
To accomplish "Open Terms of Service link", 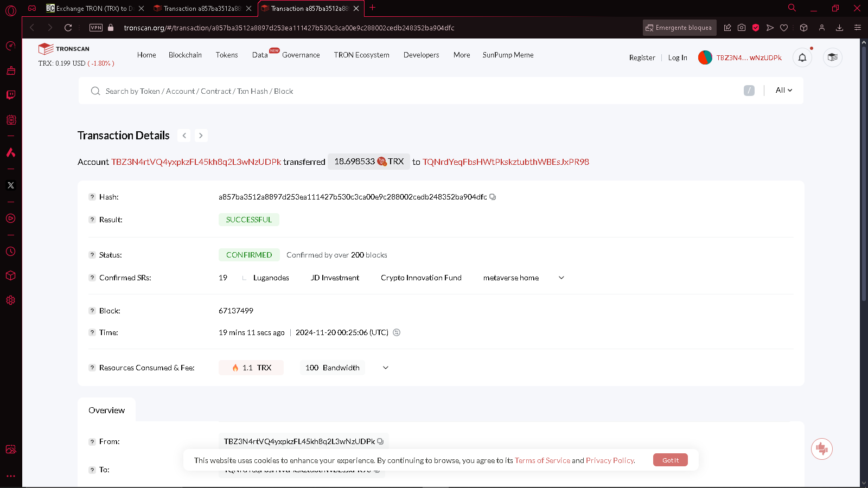I will pos(542,460).
